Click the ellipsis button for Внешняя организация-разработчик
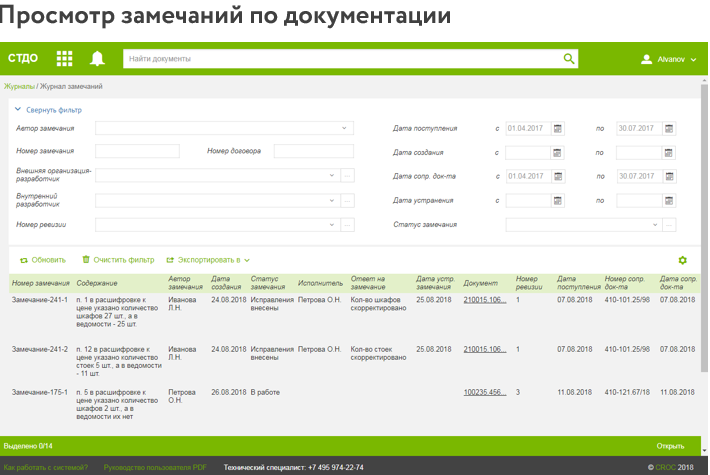Viewport: 710px width, 475px height. [x=347, y=176]
